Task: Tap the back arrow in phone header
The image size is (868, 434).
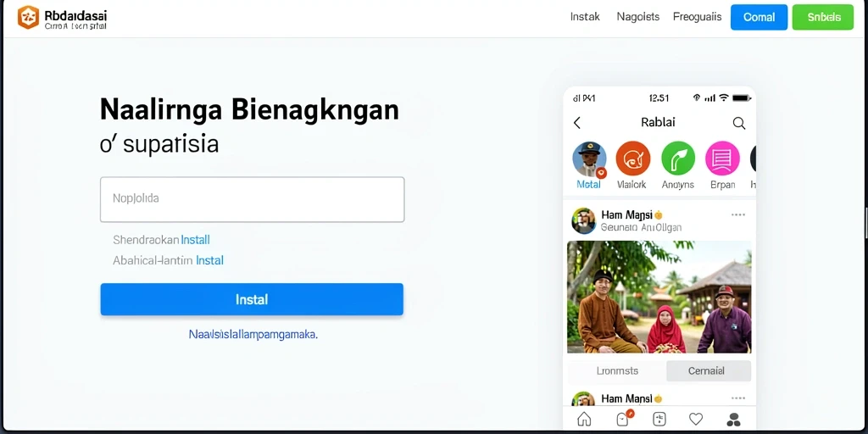Action: [x=576, y=123]
